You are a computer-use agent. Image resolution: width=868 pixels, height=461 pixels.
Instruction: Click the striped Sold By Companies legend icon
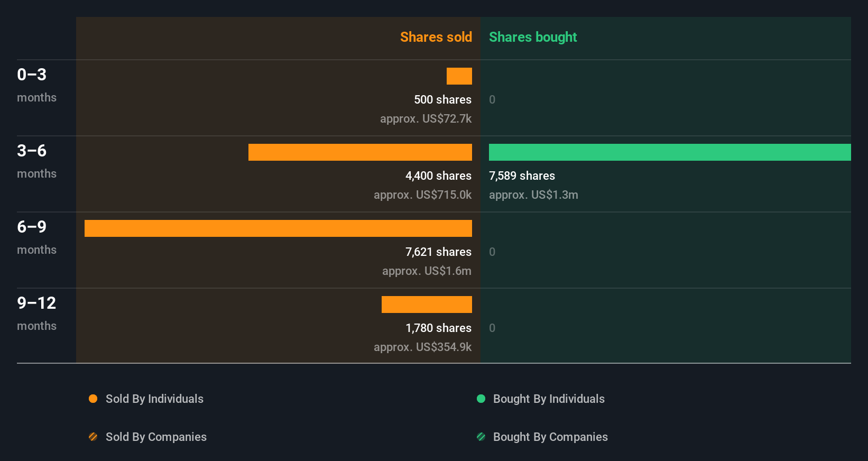pos(93,437)
